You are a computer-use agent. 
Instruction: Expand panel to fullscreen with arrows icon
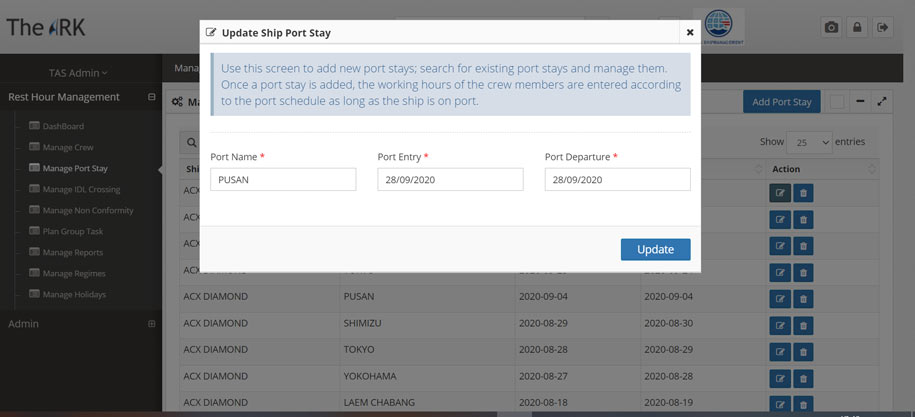[882, 101]
